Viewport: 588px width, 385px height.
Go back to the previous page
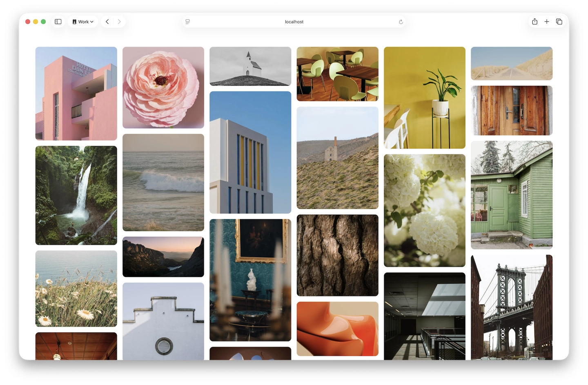[107, 22]
